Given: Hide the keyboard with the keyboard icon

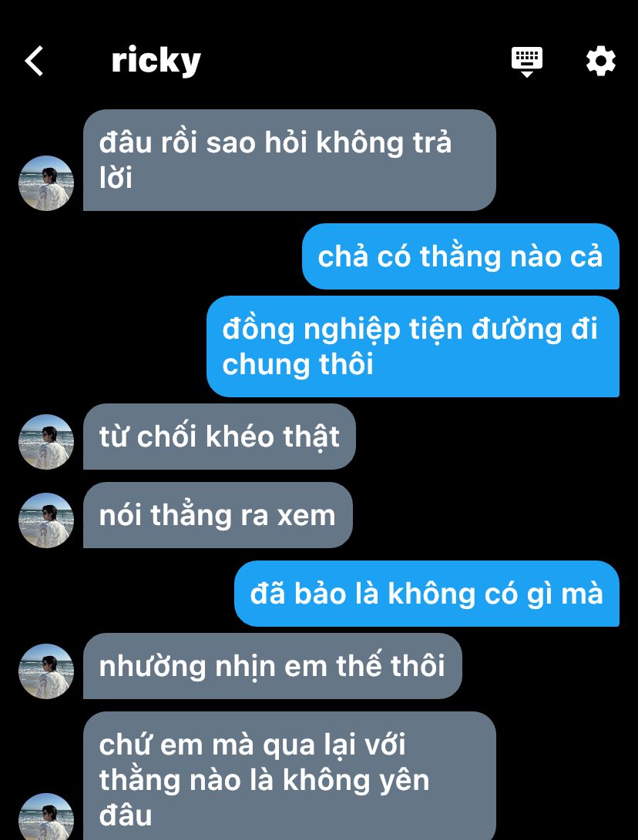Looking at the screenshot, I should (x=526, y=62).
